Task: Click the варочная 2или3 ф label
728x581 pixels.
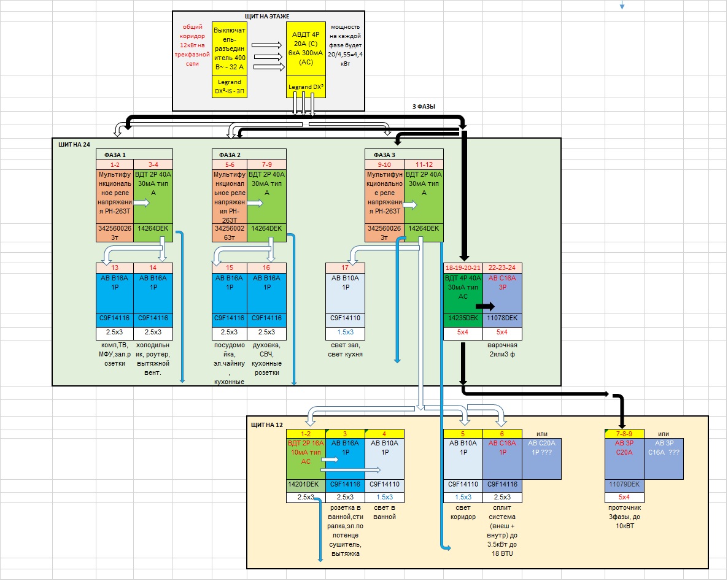Action: (502, 350)
